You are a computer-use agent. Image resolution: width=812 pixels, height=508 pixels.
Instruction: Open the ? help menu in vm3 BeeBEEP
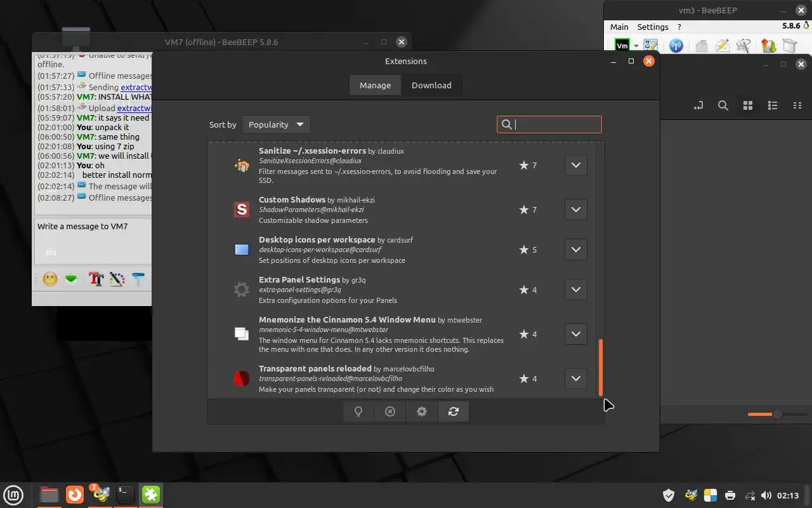point(679,27)
